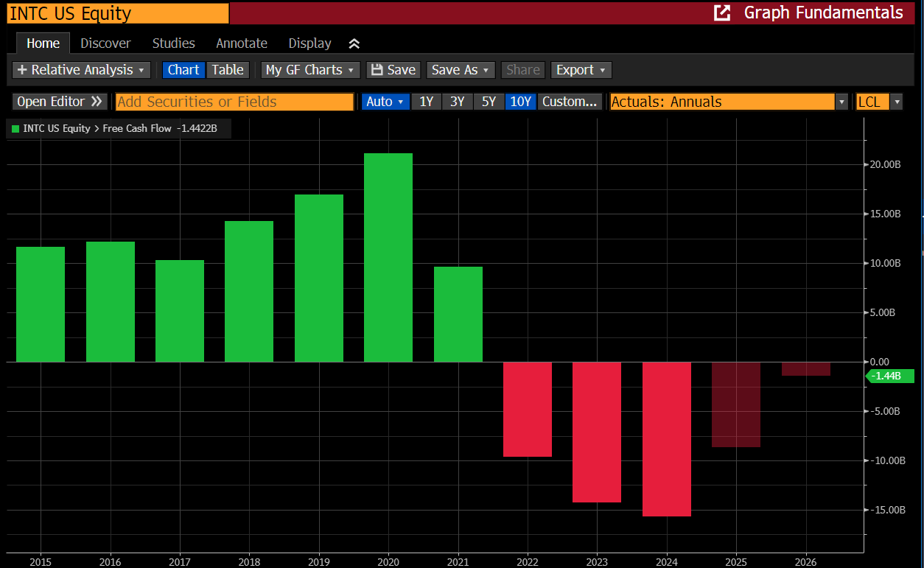Select 3Y time range
Viewport: 924px width, 568px height.
pos(458,102)
